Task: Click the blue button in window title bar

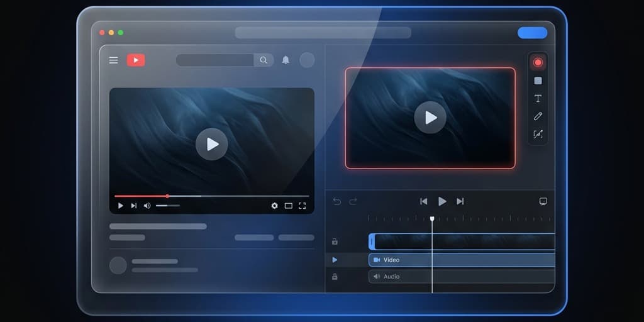Action: click(532, 33)
